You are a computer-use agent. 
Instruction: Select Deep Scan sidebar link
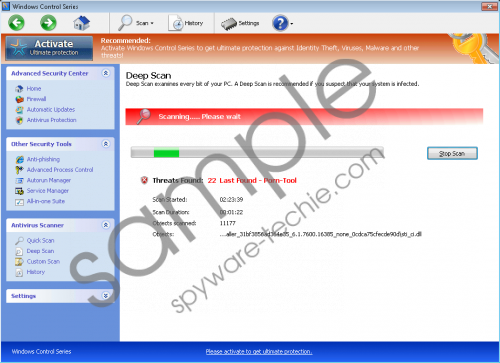[x=40, y=251]
